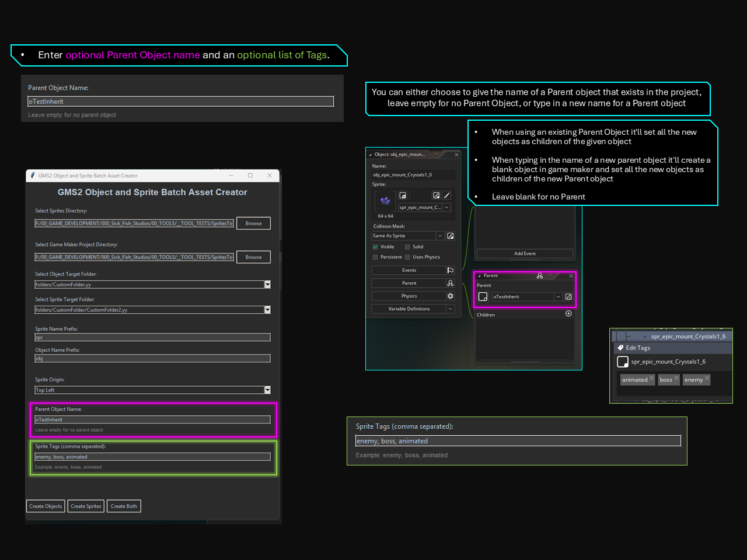The height and width of the screenshot is (560, 747).
Task: Click the Sprite Tags input field in the creator window
Action: pyautogui.click(x=152, y=457)
